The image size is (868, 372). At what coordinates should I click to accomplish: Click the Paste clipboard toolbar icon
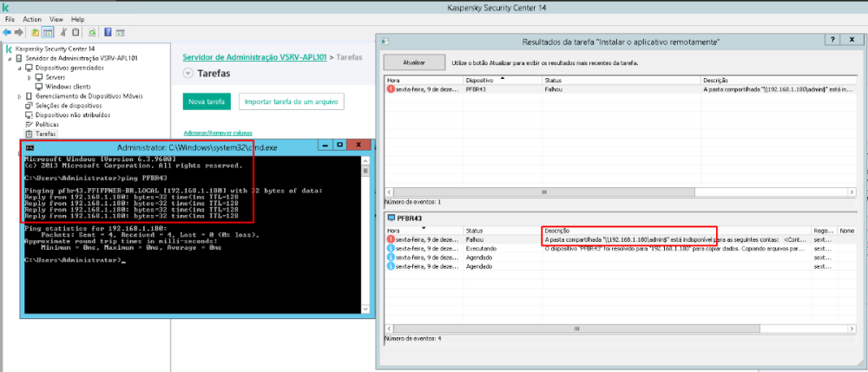[76, 32]
